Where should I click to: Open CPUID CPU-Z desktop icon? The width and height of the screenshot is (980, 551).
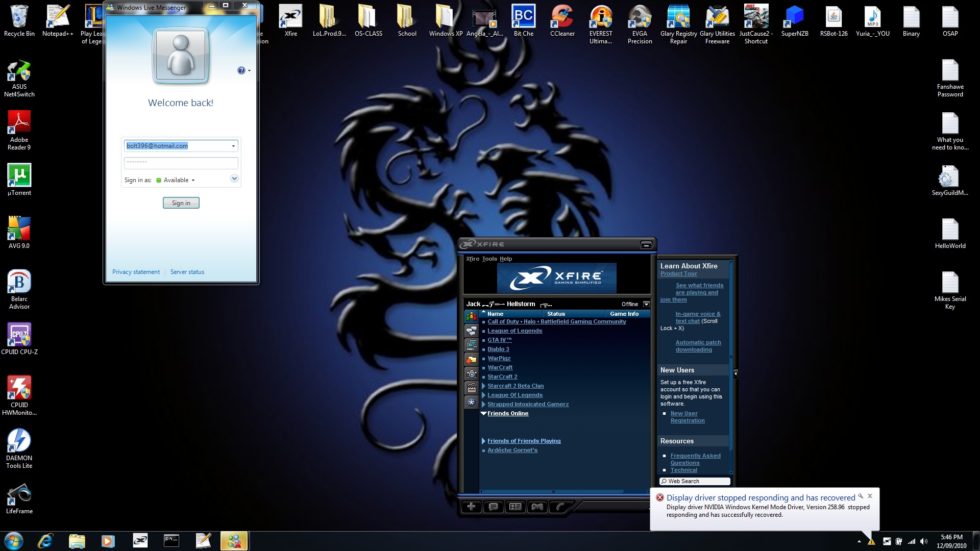pos(19,339)
